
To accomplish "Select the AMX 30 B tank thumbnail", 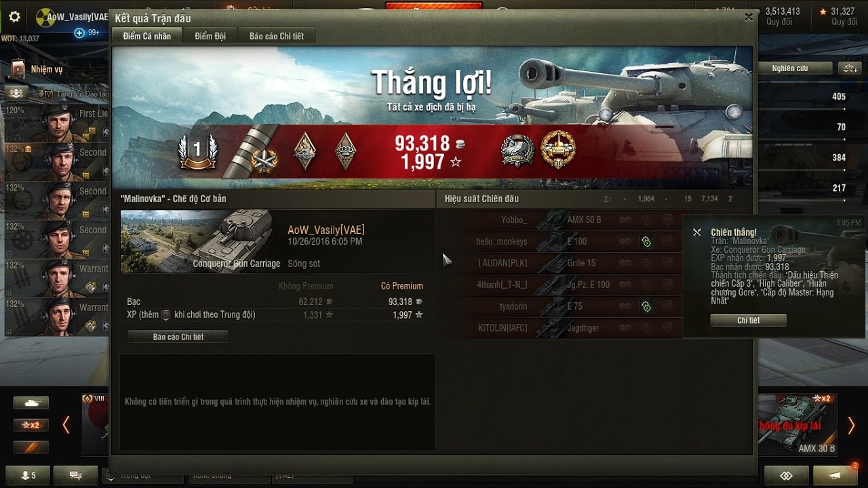I will point(798,424).
